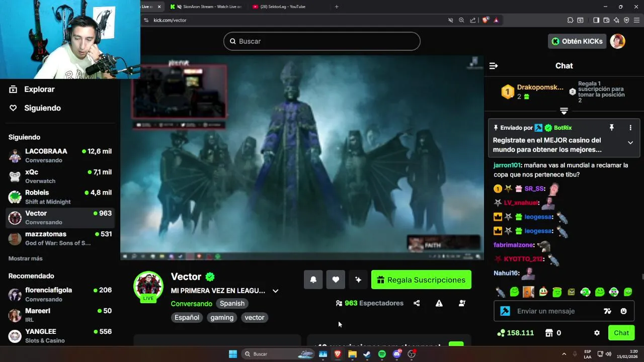This screenshot has width=644, height=362.
Task: Open the chat shop icon
Action: coord(549,333)
